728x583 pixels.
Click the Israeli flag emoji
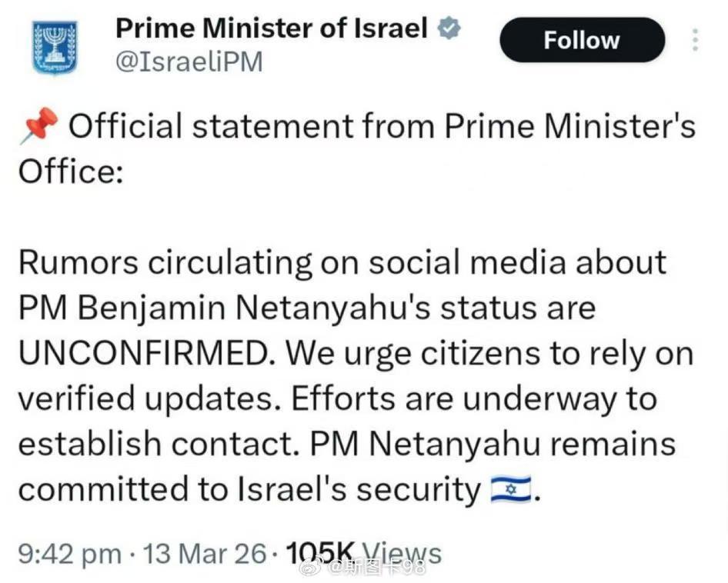(511, 490)
